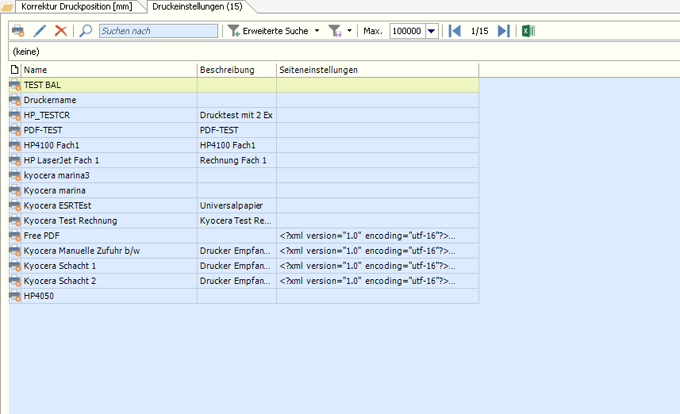This screenshot has width=680, height=414.
Task: Click printer icon beside Kyocera Schacht 1
Action: [x=15, y=266]
